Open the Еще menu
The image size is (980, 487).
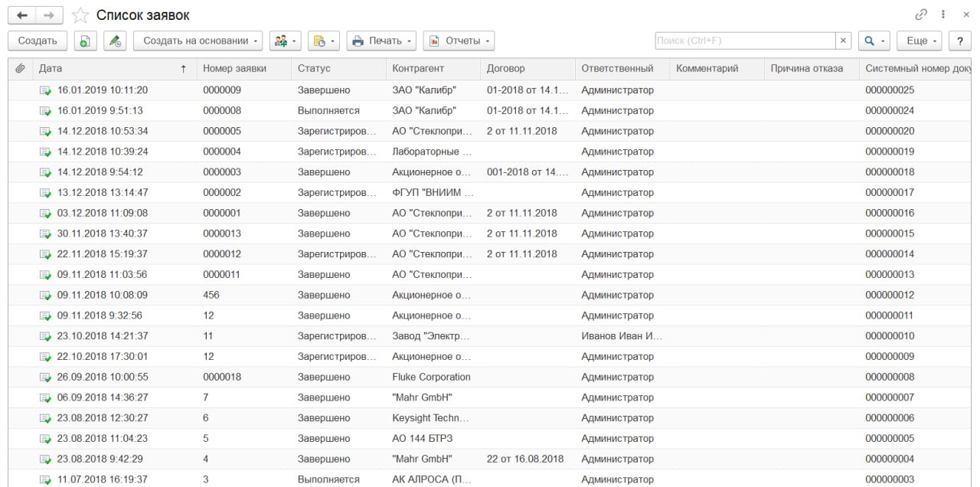(x=922, y=41)
